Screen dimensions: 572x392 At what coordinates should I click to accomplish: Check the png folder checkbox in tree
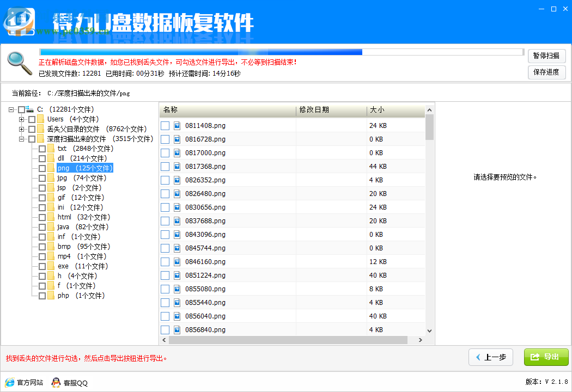pos(42,168)
